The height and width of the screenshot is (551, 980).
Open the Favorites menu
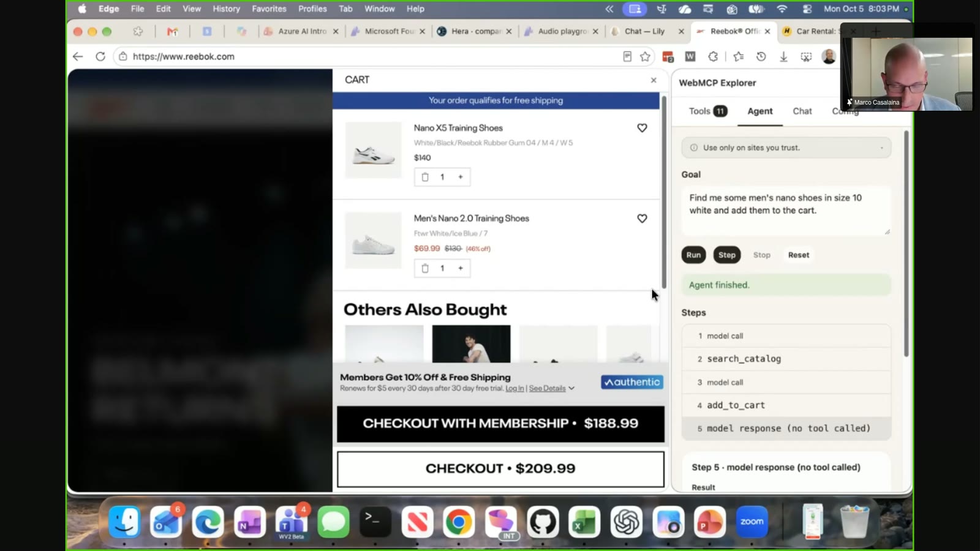pos(269,9)
